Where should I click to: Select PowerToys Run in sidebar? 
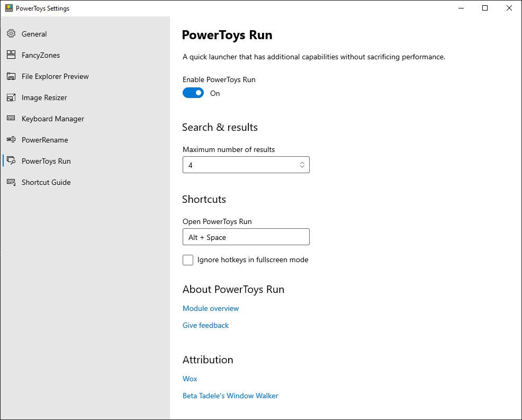(x=85, y=161)
